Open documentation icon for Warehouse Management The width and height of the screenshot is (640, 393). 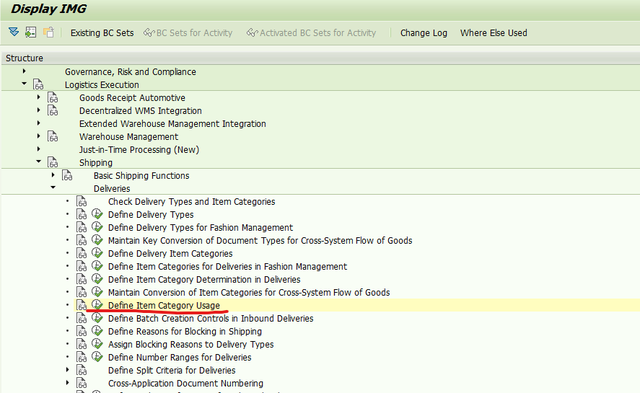(52, 136)
